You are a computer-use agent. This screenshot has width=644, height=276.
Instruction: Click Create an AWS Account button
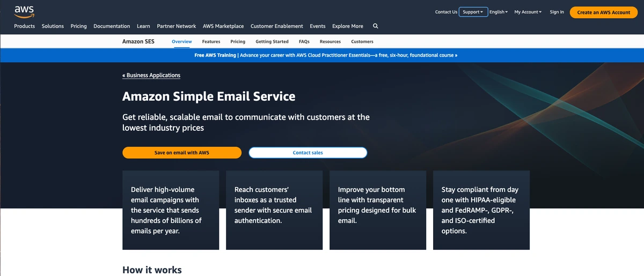pyautogui.click(x=604, y=12)
